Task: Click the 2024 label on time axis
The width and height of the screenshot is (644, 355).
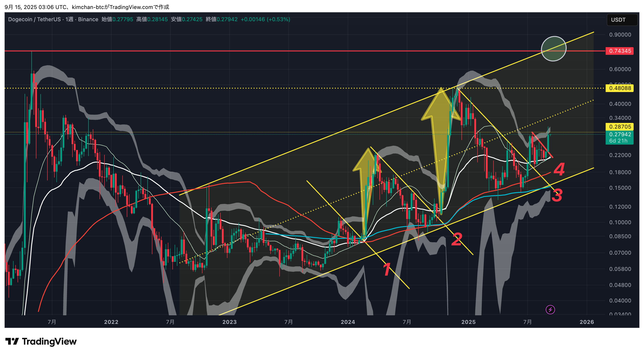Action: click(348, 322)
